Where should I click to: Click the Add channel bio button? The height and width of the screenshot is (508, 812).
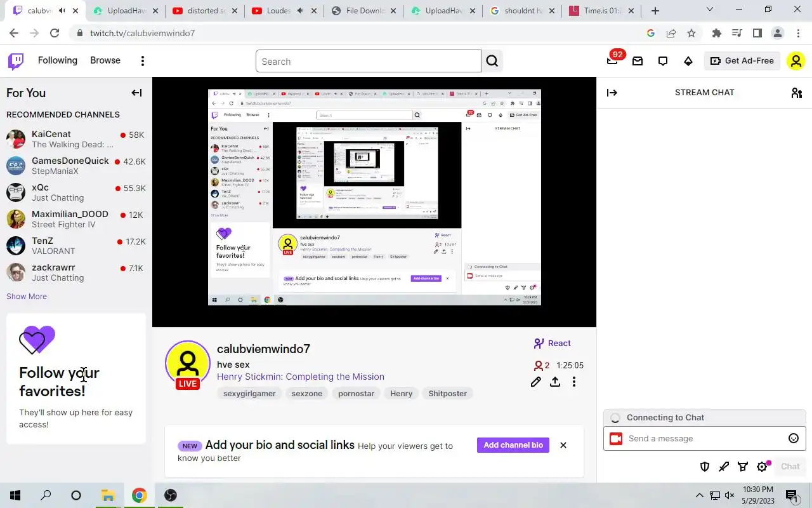(x=513, y=445)
